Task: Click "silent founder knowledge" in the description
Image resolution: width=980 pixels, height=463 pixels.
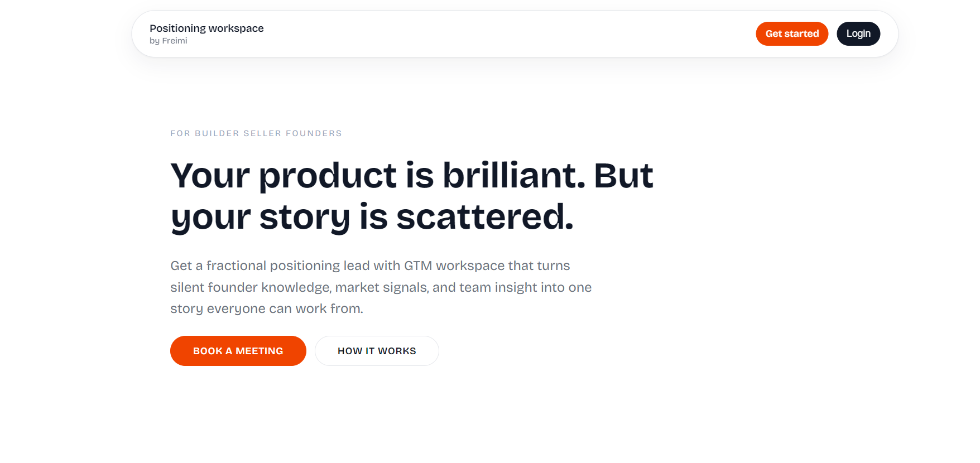Action: coord(250,287)
